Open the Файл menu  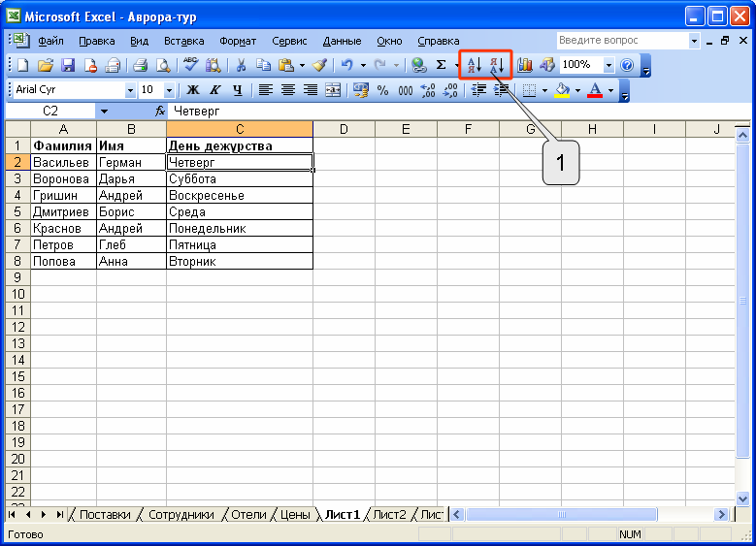click(x=50, y=41)
